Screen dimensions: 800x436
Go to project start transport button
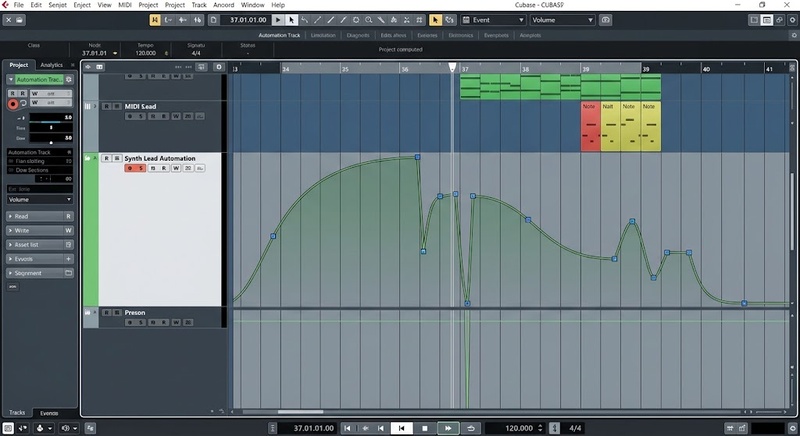(x=347, y=428)
